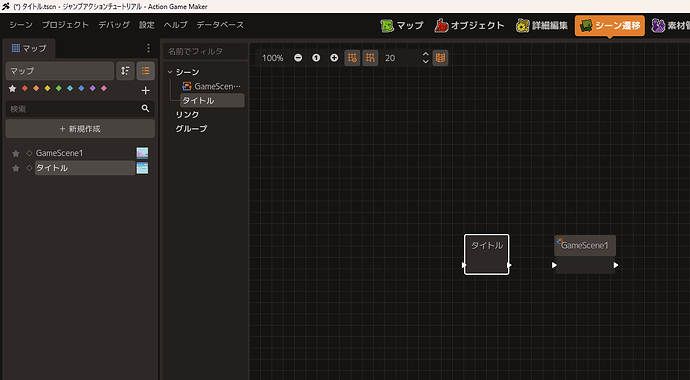This screenshot has width=690, height=380.
Task: Toggle the second grid display button
Action: click(x=370, y=58)
